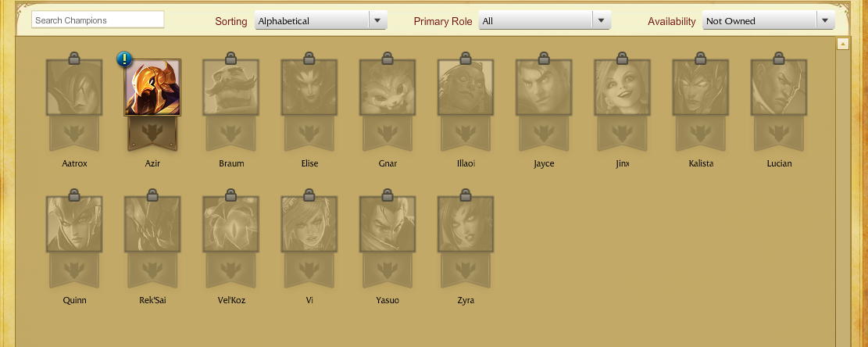Click the Illaoi name label
868x347 pixels.
(x=466, y=164)
